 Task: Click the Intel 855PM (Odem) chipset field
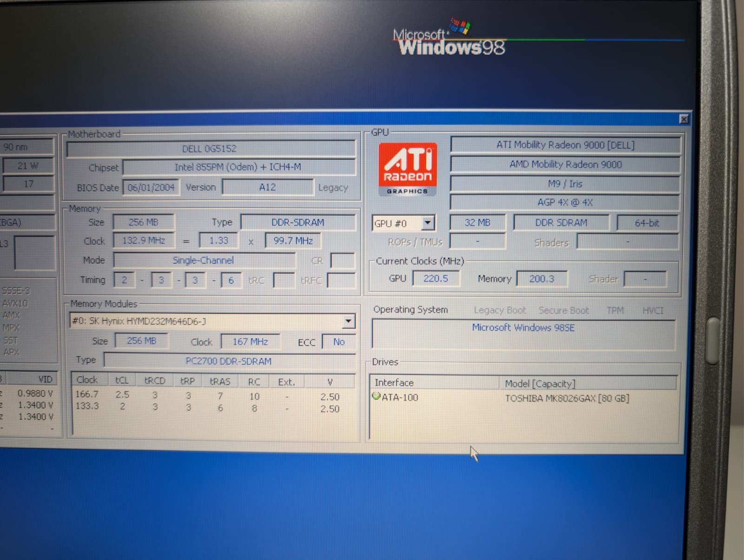(239, 167)
